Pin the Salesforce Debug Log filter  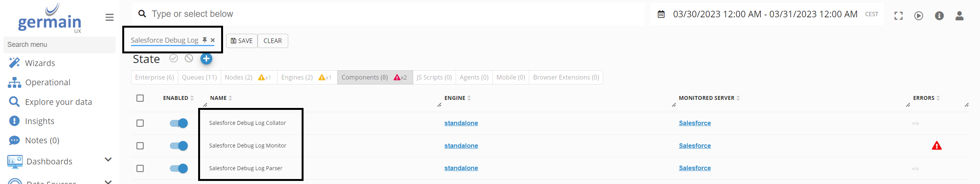205,40
